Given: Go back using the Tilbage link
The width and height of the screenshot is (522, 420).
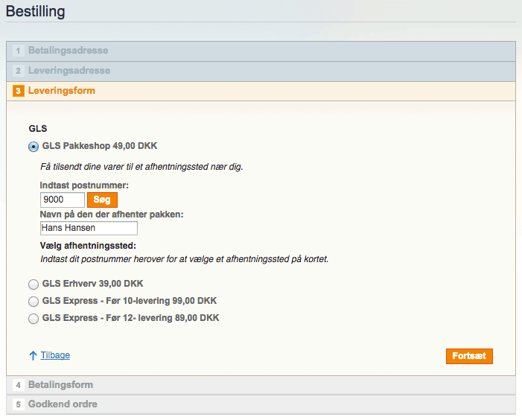Looking at the screenshot, I should (x=55, y=356).
